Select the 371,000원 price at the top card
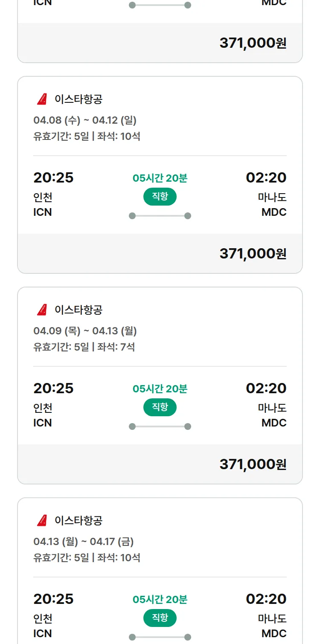This screenshot has height=644, width=320. (x=253, y=43)
